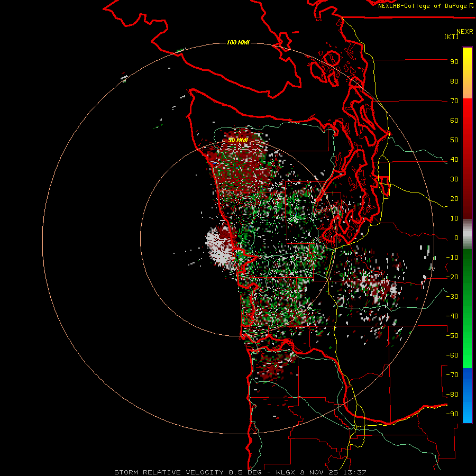
Task: Click the 70 value on velocity scale
Action: [x=454, y=101]
